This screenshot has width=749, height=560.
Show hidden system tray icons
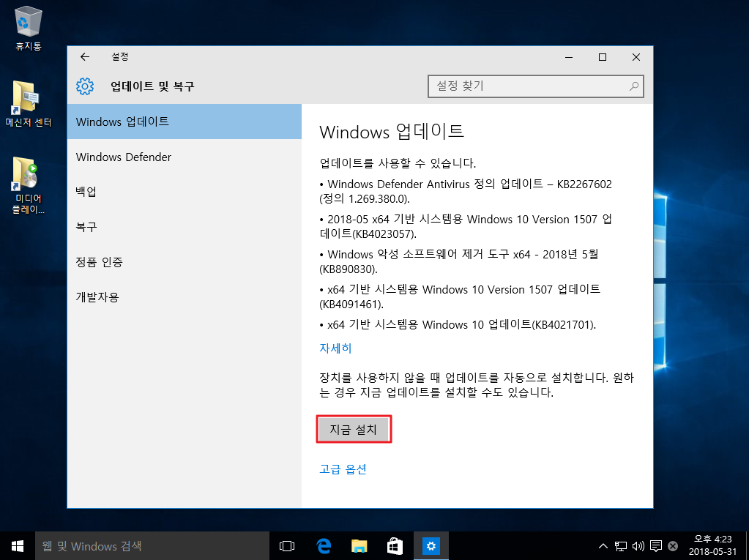coord(603,545)
